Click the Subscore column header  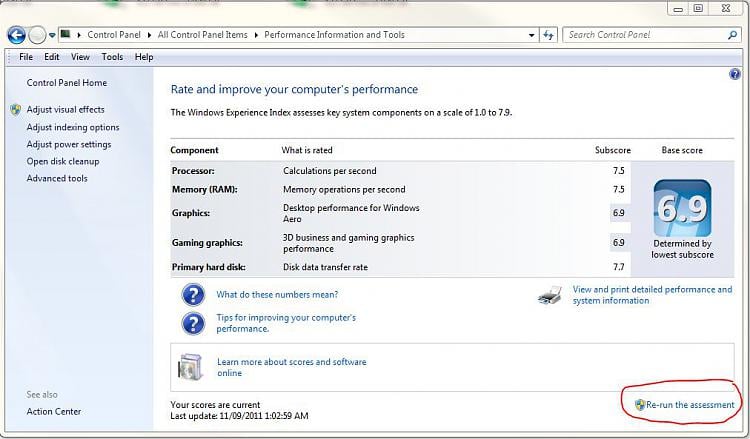613,150
